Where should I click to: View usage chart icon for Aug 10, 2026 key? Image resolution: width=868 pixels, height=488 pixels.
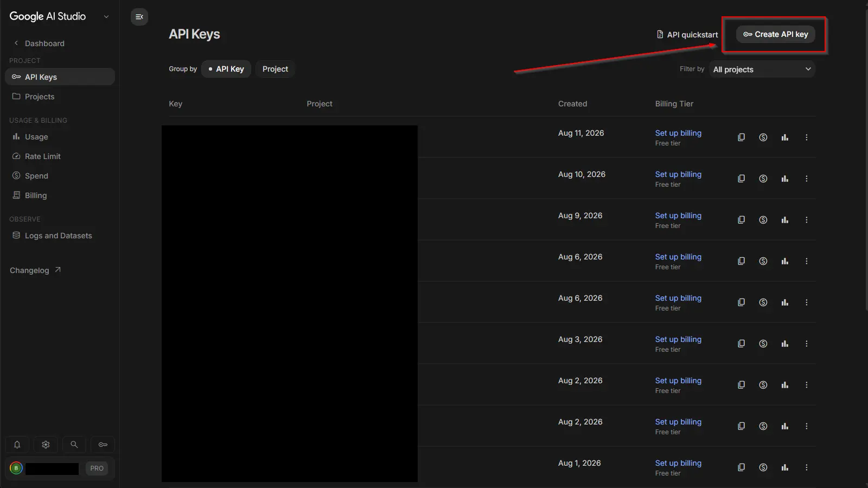point(784,179)
